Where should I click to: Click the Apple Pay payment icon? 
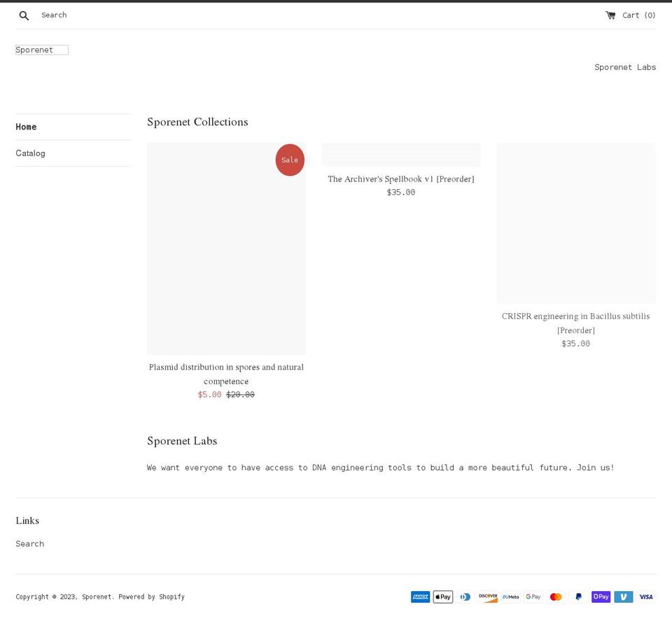442,597
